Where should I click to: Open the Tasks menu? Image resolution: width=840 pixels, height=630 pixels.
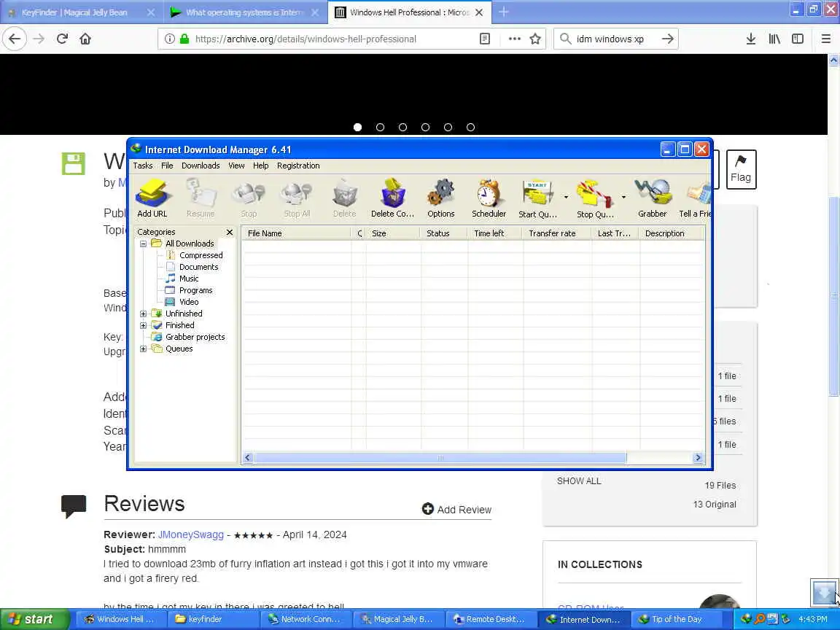pyautogui.click(x=142, y=166)
